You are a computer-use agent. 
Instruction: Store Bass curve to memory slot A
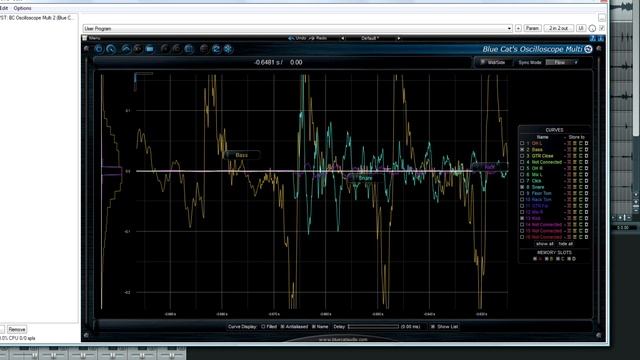569,150
